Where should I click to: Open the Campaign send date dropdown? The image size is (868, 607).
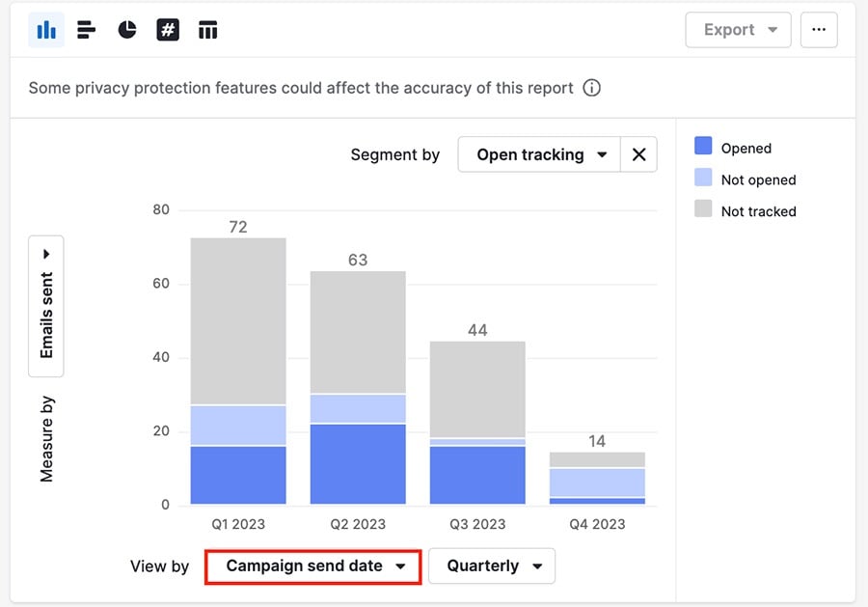pos(312,566)
